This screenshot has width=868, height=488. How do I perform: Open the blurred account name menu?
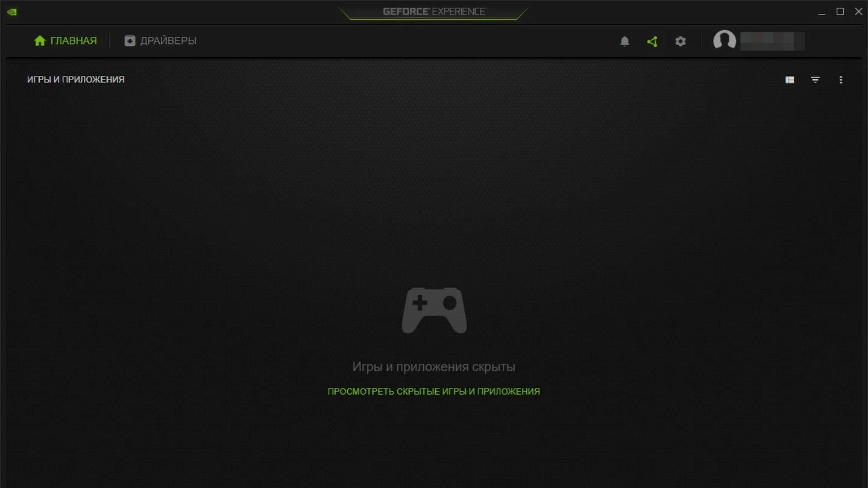pos(772,41)
